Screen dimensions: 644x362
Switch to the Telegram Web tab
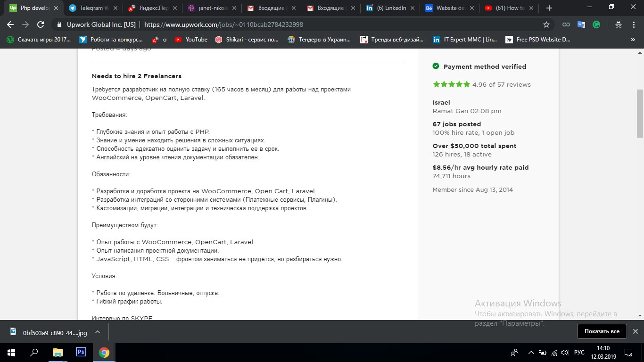point(93,8)
